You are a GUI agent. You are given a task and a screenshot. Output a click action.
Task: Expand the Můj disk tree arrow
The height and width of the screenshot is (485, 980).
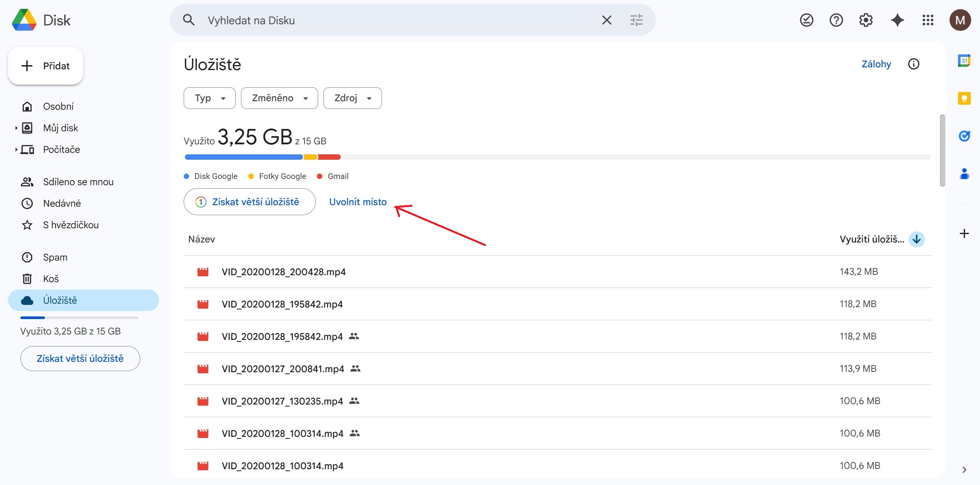(16, 128)
